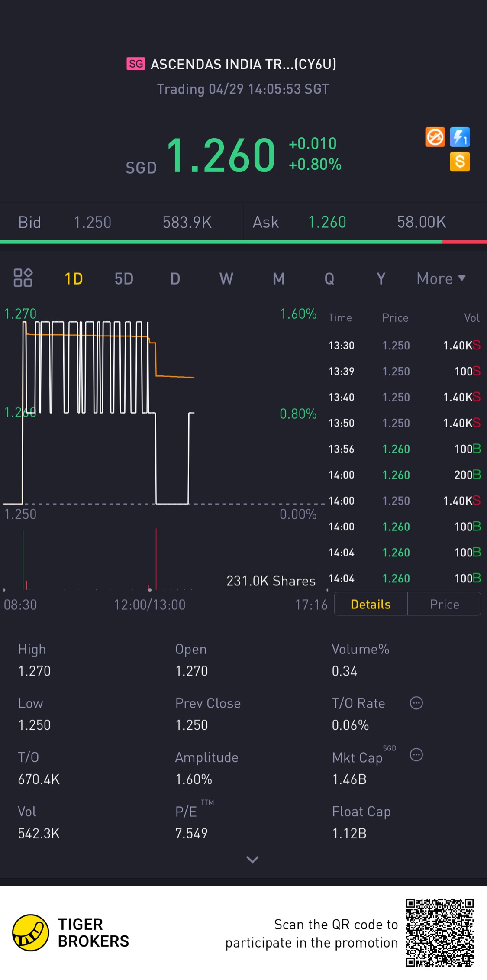487x980 pixels.
Task: Open the More timeframes dropdown
Action: 441,278
